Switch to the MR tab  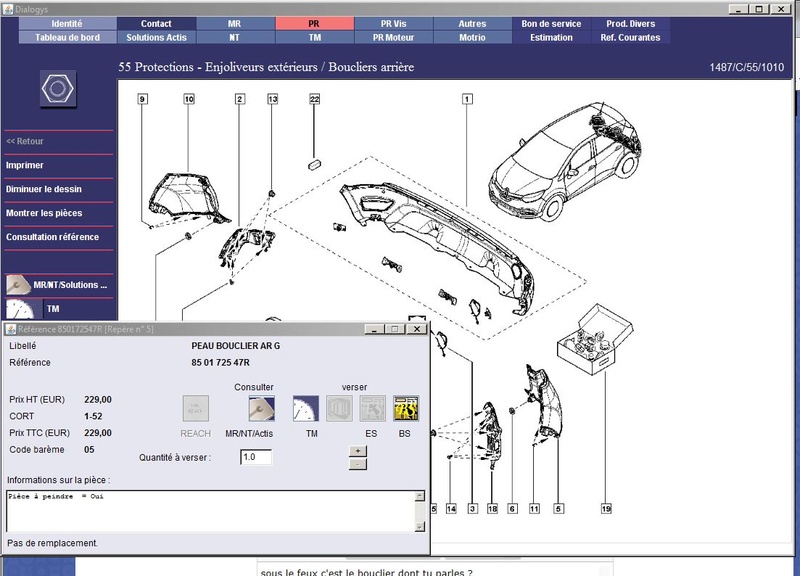235,23
